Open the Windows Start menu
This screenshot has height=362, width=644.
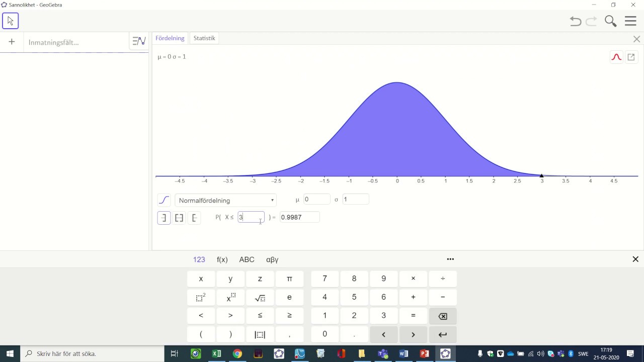10,353
